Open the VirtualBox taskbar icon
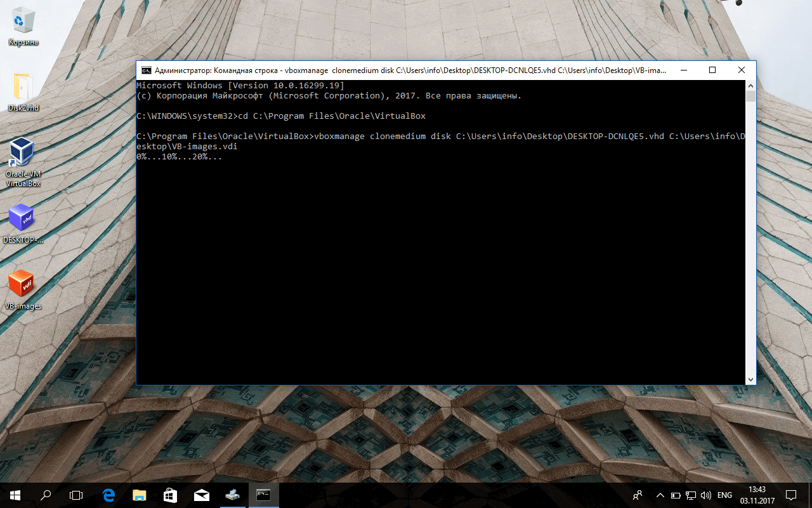This screenshot has height=508, width=812. (x=232, y=495)
